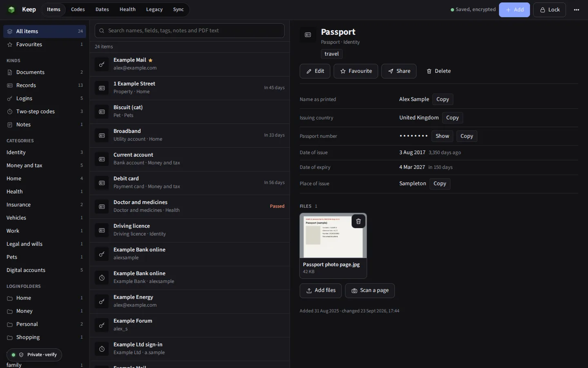
Task: Click the clock icon beside Example Ltd sign-in
Action: click(x=102, y=349)
